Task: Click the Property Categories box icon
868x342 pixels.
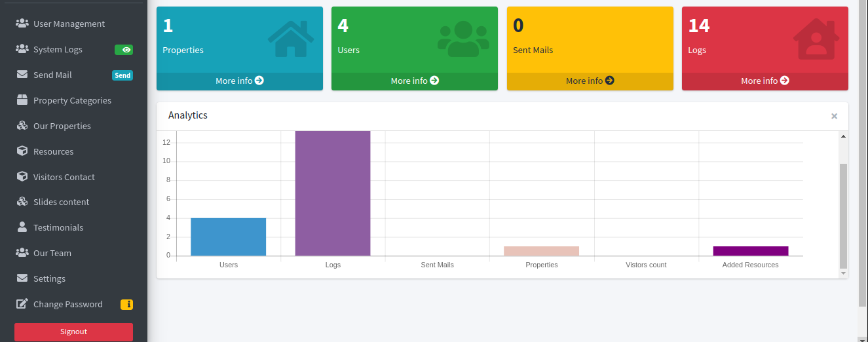Action: click(22, 100)
